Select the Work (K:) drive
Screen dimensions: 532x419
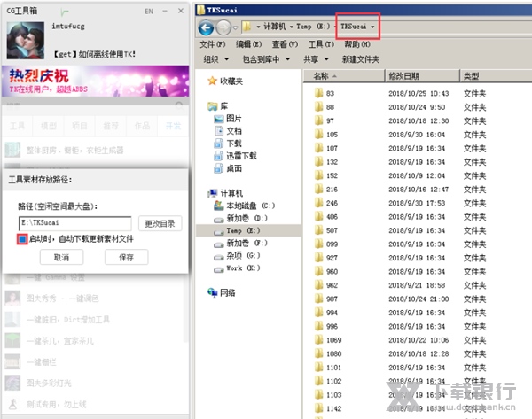[x=237, y=268]
